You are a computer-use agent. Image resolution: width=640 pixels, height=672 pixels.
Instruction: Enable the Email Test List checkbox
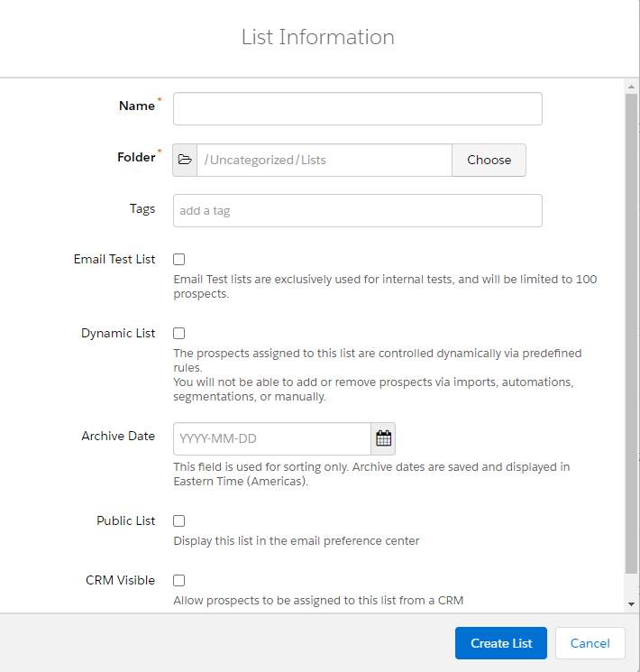tap(179, 259)
